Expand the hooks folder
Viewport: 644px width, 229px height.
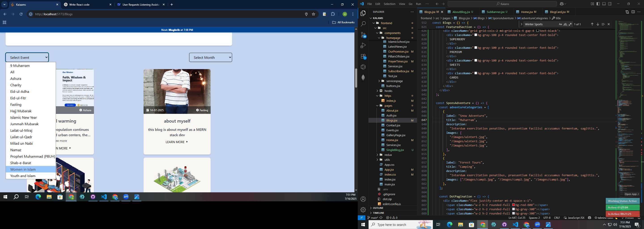(388, 91)
